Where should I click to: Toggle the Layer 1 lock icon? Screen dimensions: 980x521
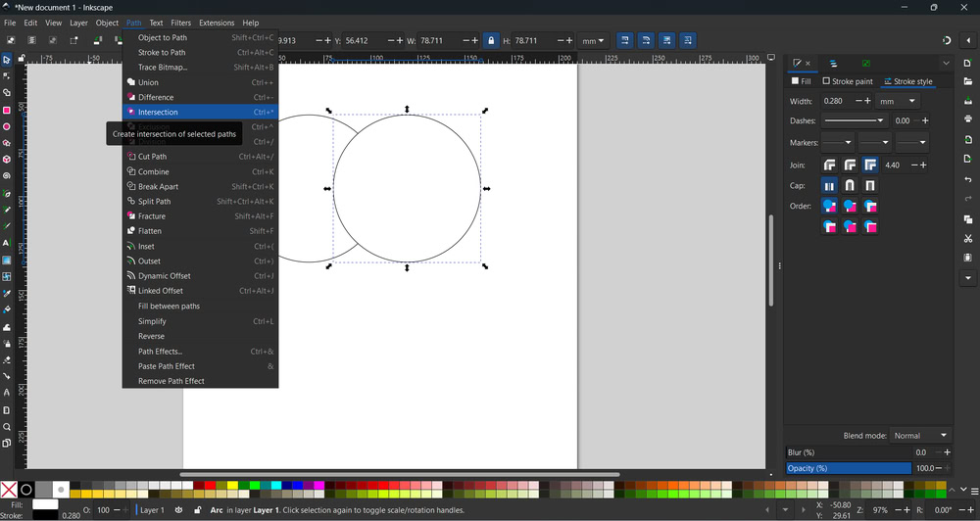tap(197, 510)
